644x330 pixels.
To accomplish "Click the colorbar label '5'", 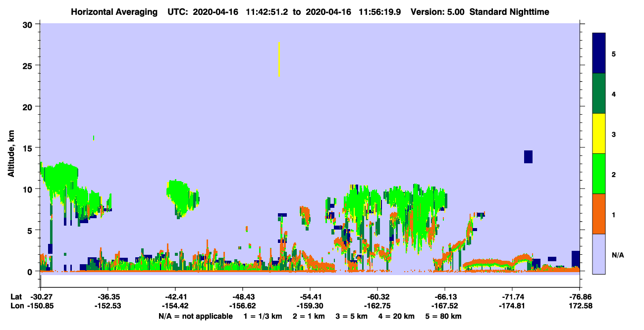I will [x=613, y=53].
